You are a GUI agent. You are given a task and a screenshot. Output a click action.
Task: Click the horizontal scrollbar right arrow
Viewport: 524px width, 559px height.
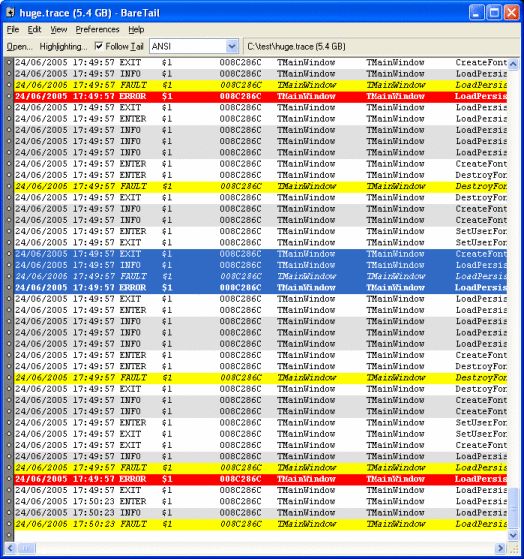click(x=501, y=548)
